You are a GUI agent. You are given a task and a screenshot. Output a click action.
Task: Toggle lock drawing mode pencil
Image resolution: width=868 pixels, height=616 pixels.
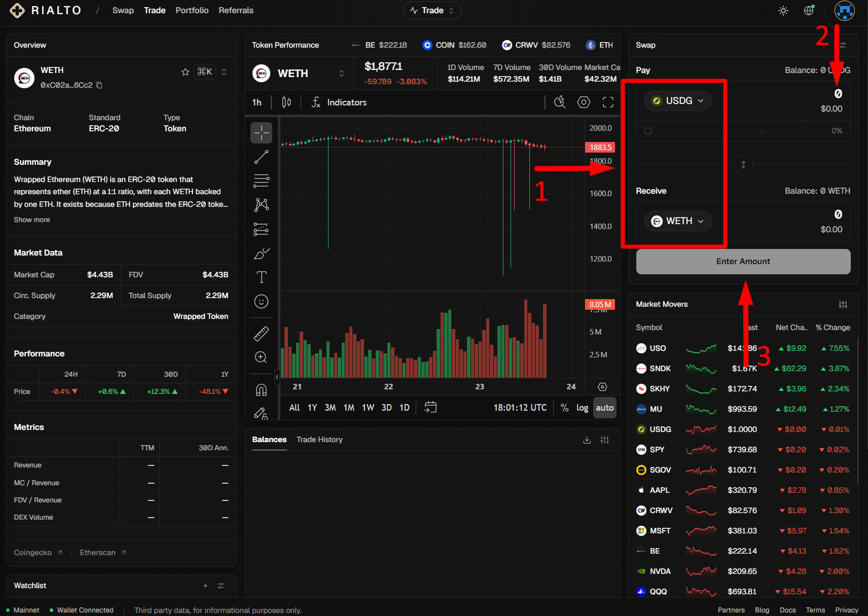point(261,413)
